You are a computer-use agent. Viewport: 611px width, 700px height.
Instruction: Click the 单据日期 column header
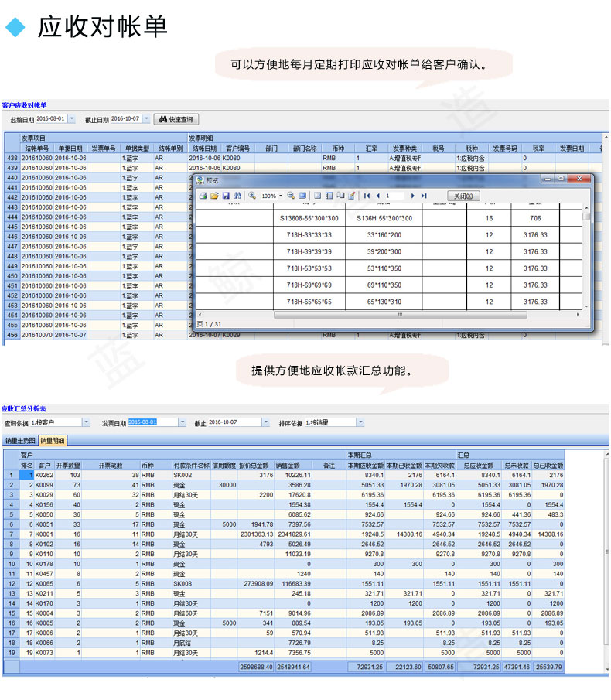[70, 149]
